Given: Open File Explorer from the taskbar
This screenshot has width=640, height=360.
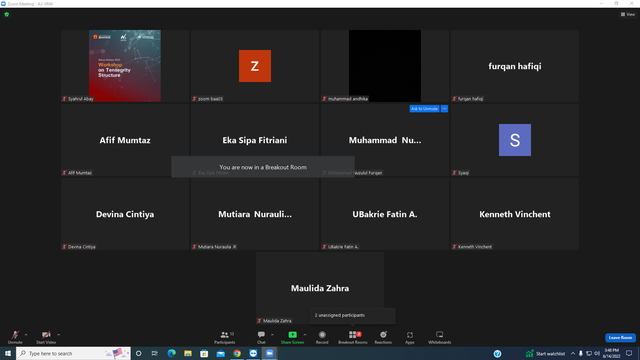Looking at the screenshot, I should click(188, 353).
